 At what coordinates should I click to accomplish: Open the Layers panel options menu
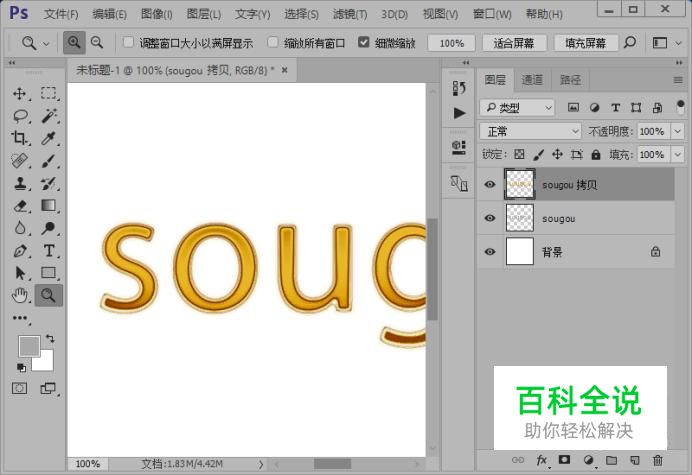point(678,80)
